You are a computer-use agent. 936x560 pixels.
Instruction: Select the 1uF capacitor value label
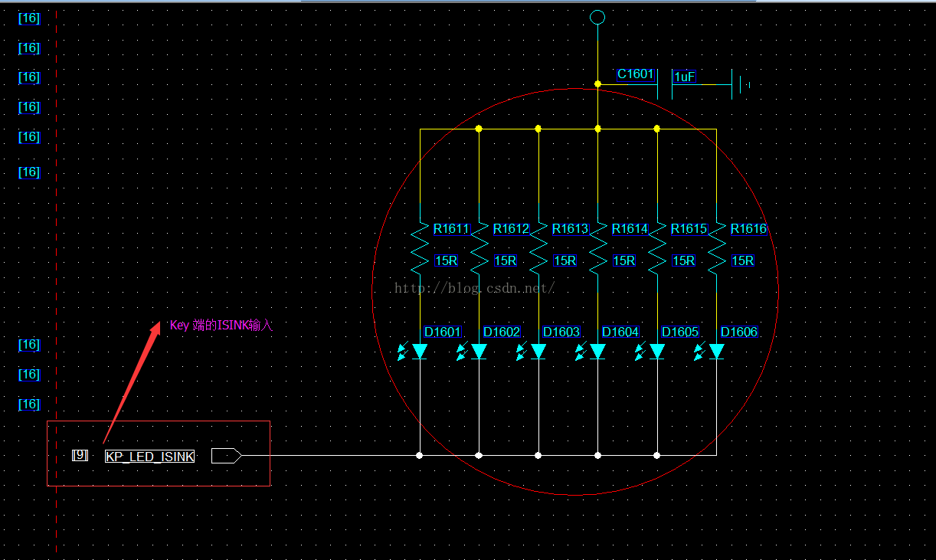[x=685, y=77]
